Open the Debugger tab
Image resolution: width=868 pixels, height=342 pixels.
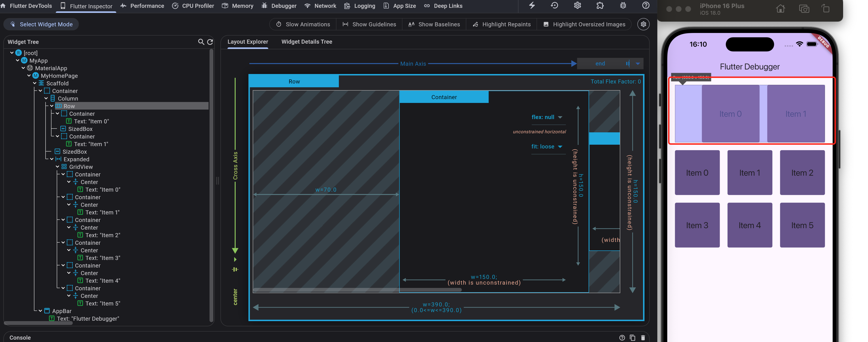click(x=279, y=6)
